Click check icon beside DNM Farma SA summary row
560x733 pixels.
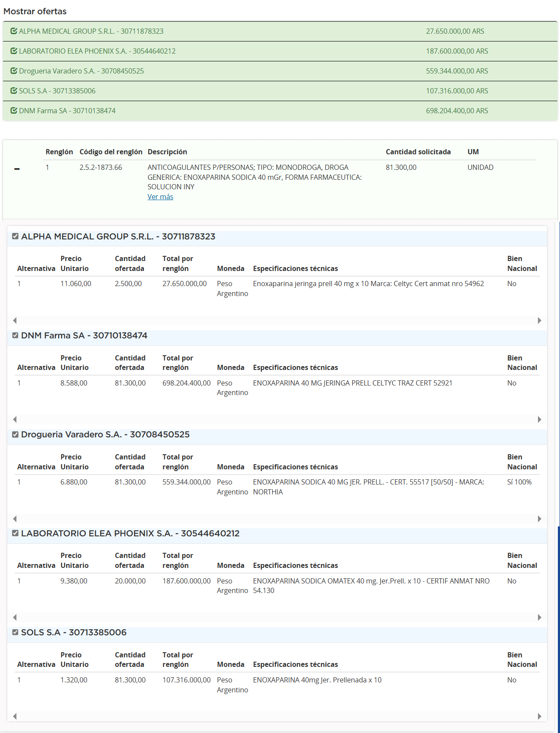14,111
